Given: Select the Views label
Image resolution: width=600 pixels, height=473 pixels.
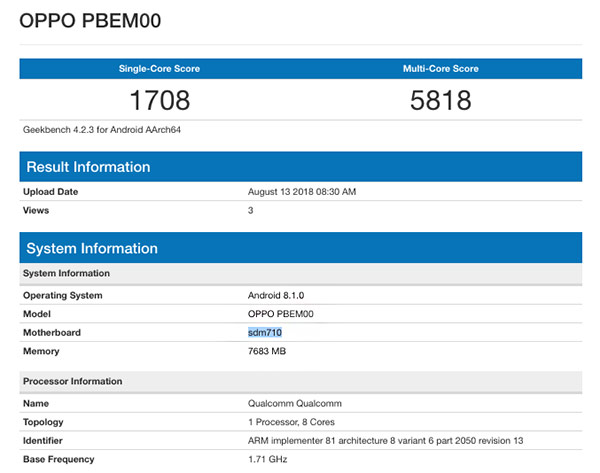Looking at the screenshot, I should pos(36,210).
